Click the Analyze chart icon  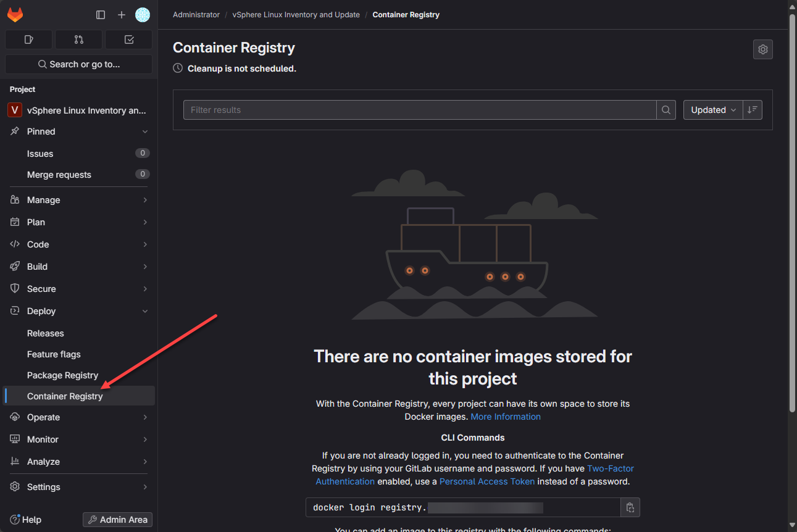(15, 462)
